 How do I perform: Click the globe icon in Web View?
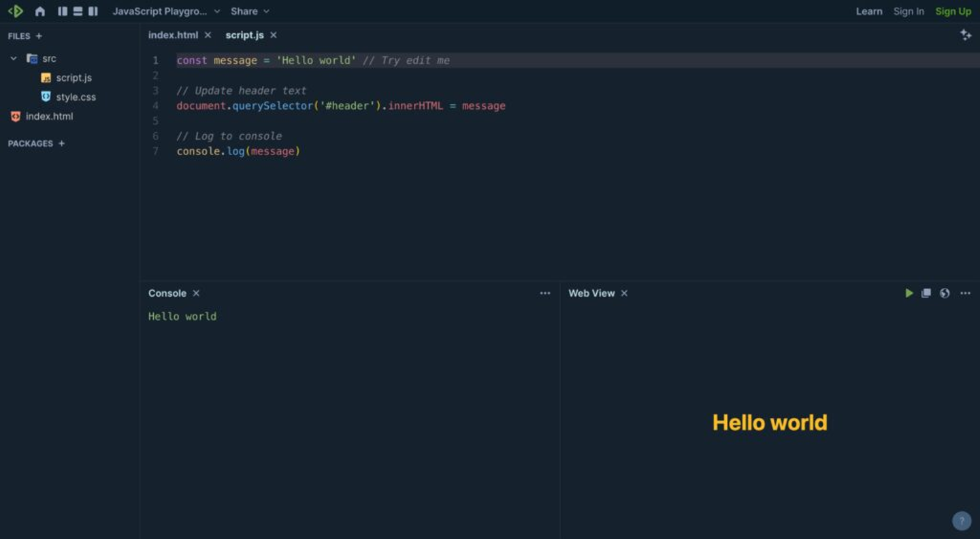[945, 293]
